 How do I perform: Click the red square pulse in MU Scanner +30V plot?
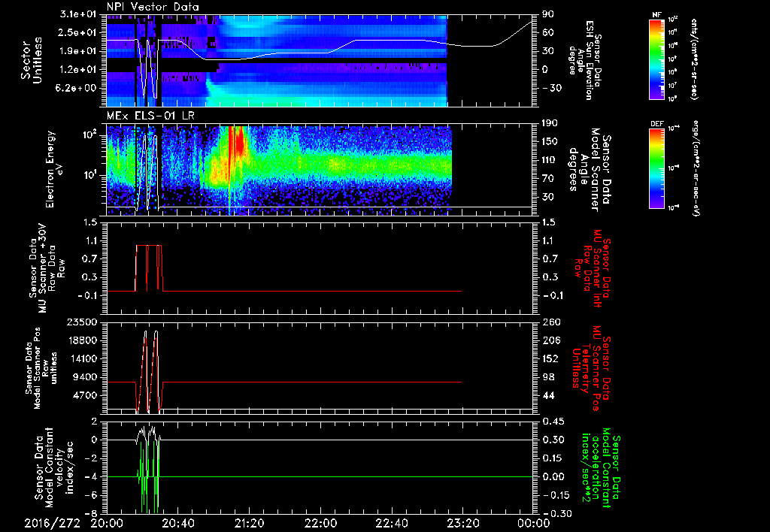coord(149,268)
